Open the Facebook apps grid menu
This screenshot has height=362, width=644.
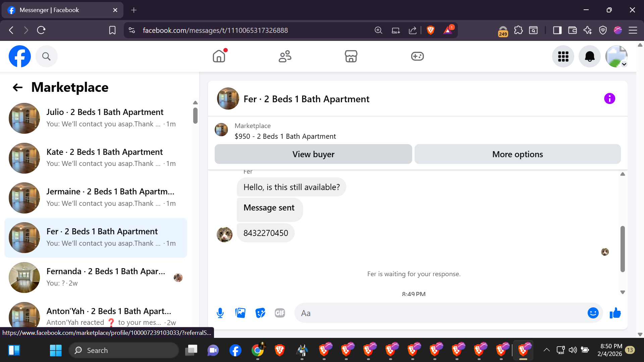pos(563,56)
